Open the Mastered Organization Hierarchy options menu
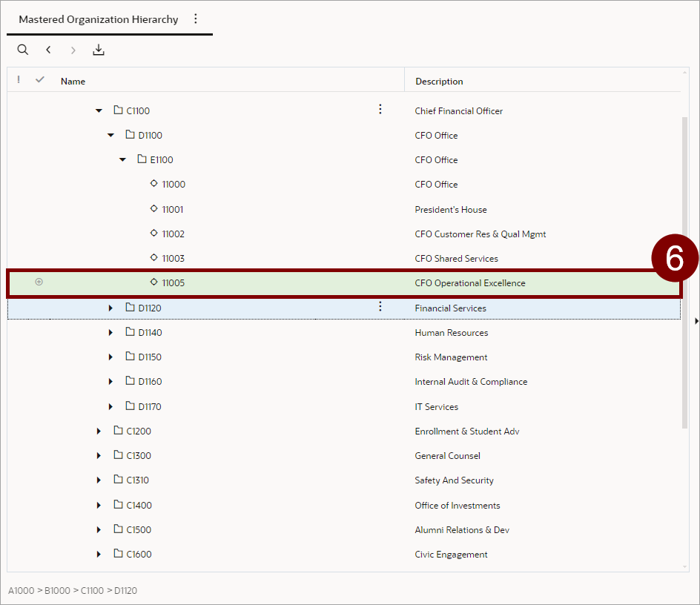The height and width of the screenshot is (605, 700). pos(196,19)
